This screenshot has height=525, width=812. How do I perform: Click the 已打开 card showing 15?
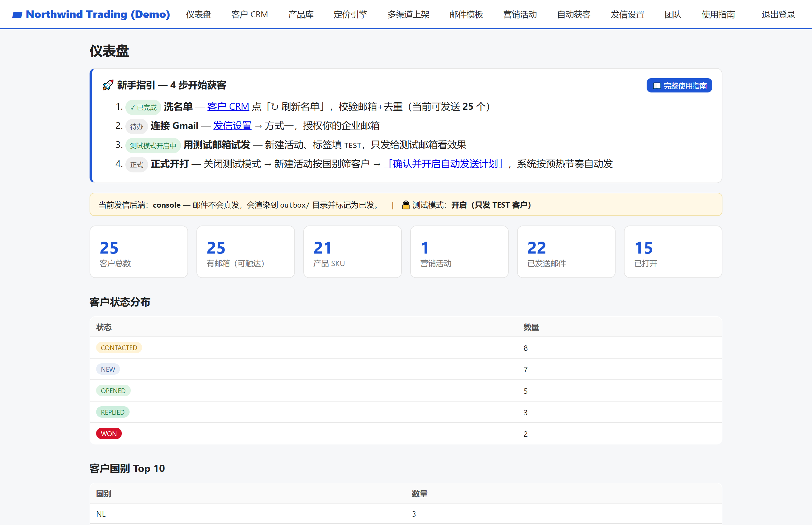(x=673, y=252)
